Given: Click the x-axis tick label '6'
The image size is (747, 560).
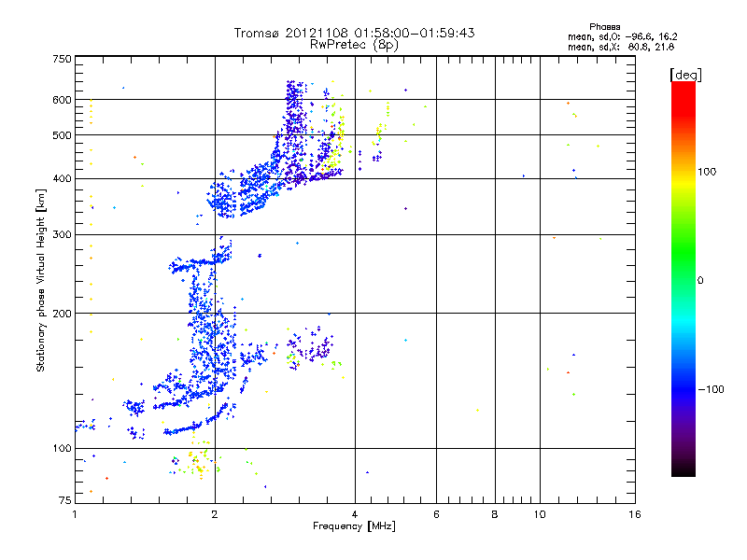Looking at the screenshot, I should click(x=436, y=514).
